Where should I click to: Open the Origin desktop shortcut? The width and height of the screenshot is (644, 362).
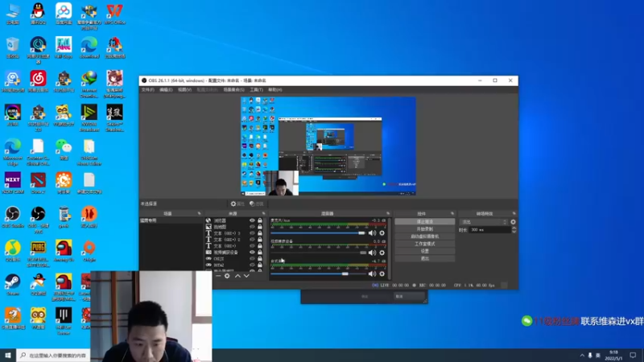pyautogui.click(x=89, y=251)
